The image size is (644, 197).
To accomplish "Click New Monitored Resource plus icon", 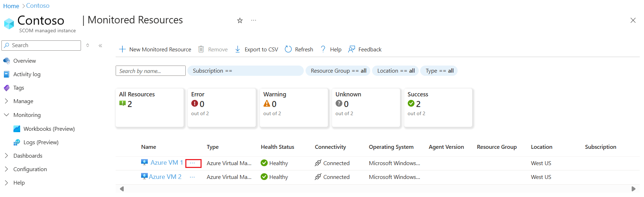I will coord(122,49).
